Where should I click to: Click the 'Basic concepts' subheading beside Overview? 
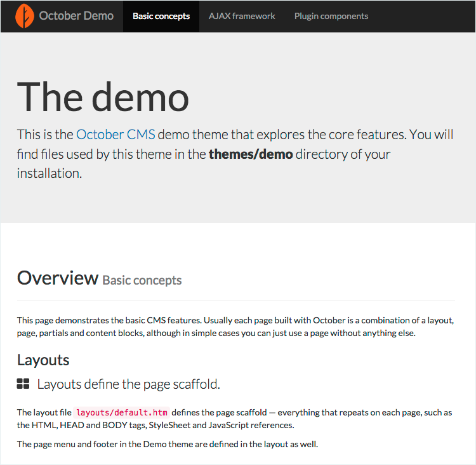coord(142,280)
